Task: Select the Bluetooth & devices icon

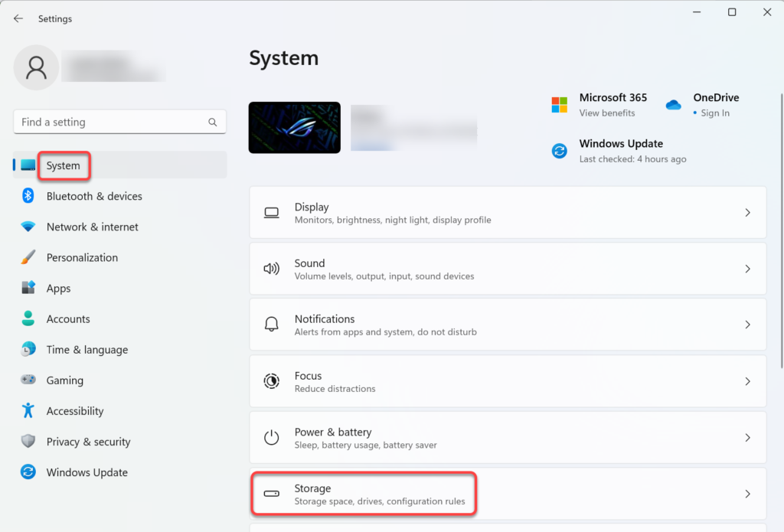Action: [x=28, y=196]
